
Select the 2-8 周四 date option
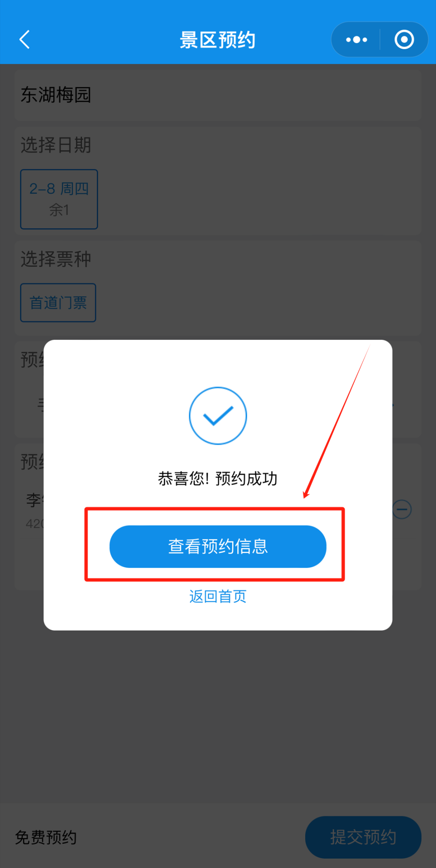[x=59, y=199]
